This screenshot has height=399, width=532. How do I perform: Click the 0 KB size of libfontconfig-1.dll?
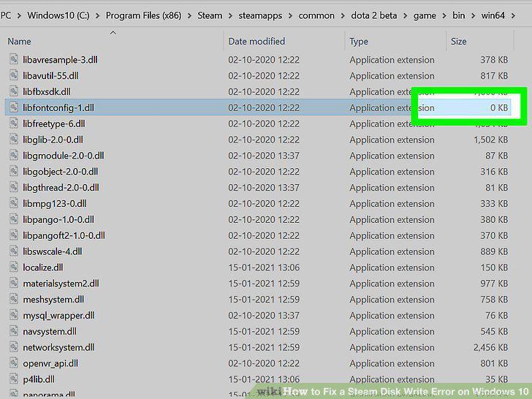[498, 107]
